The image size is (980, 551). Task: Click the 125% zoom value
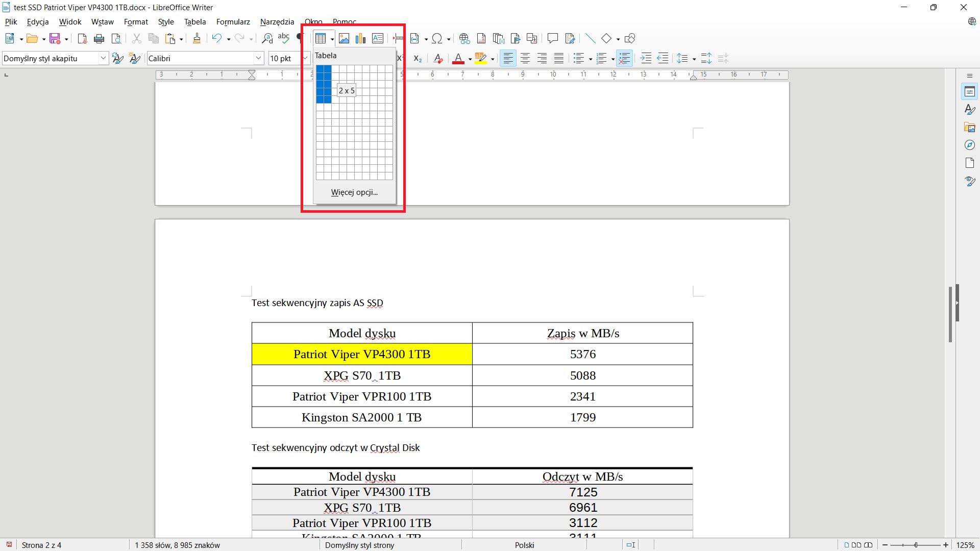(x=966, y=544)
